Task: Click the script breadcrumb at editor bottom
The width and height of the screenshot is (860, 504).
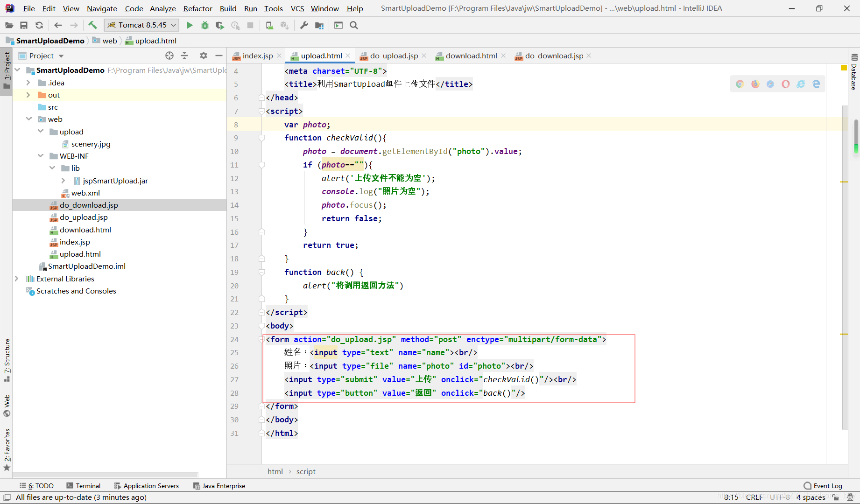Action: tap(306, 472)
